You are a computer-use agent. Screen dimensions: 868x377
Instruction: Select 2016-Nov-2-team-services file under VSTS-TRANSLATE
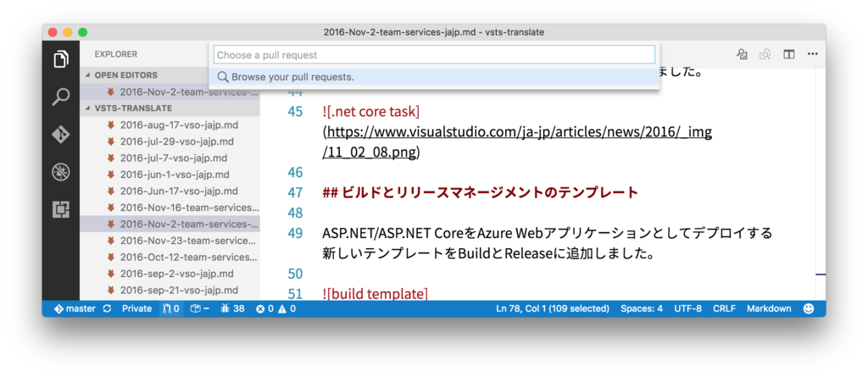[170, 225]
